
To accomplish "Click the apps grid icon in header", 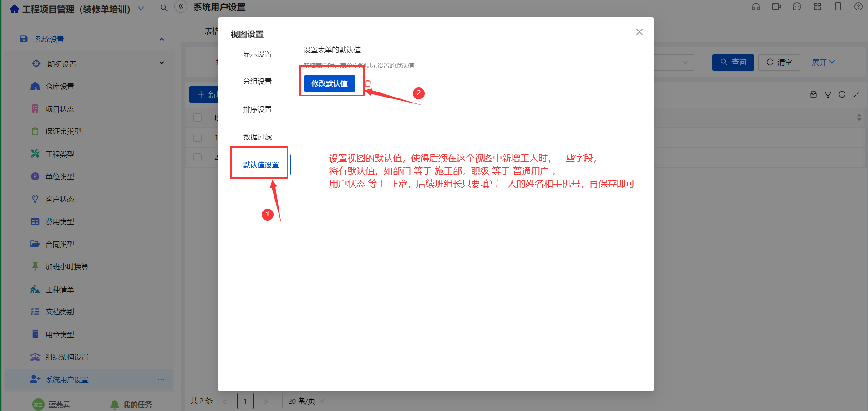I will (x=817, y=7).
